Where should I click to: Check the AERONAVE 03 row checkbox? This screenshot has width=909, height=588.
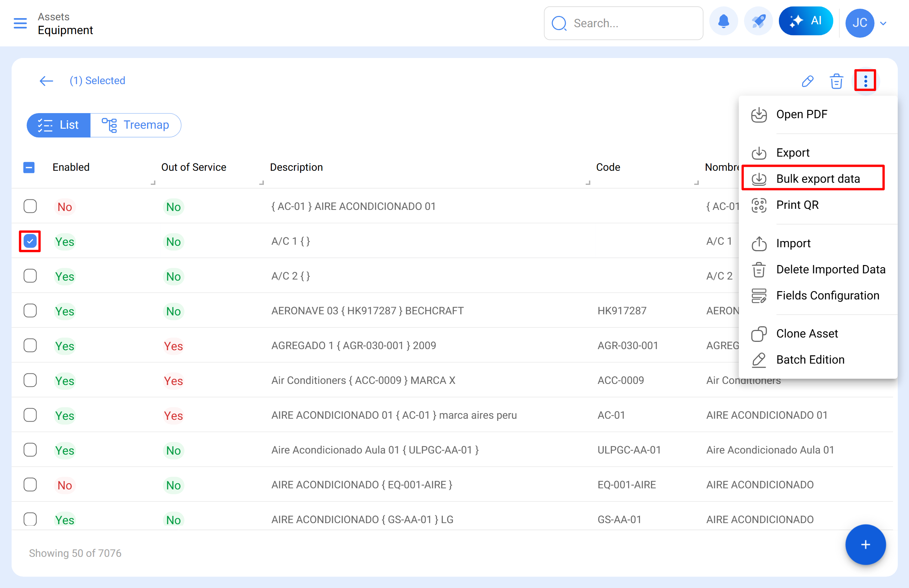click(x=30, y=310)
